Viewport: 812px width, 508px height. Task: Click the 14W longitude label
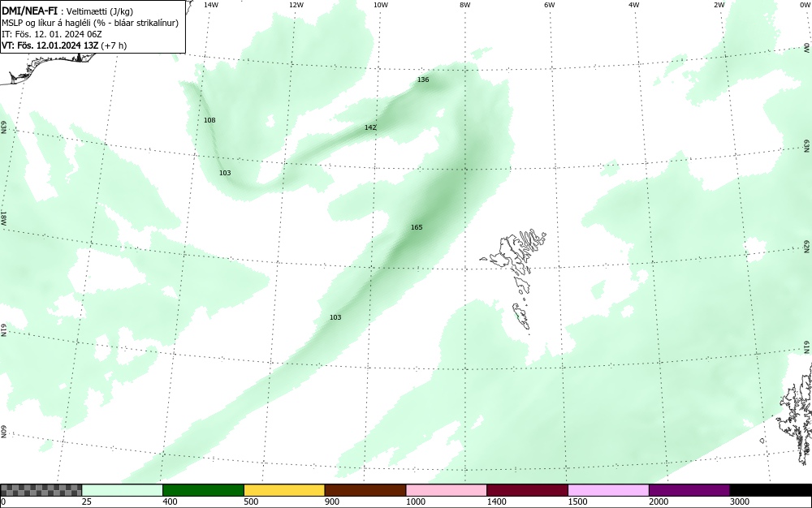click(211, 5)
